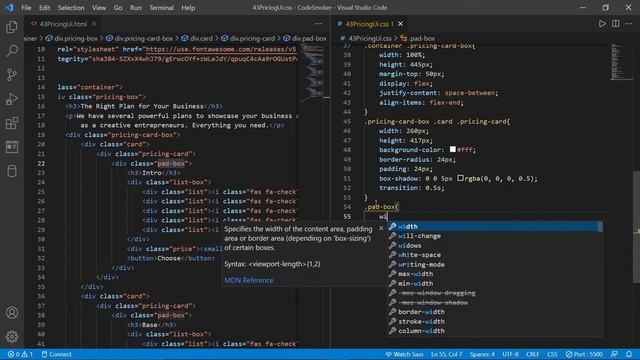Select the border-width suggestion

tap(495, 312)
